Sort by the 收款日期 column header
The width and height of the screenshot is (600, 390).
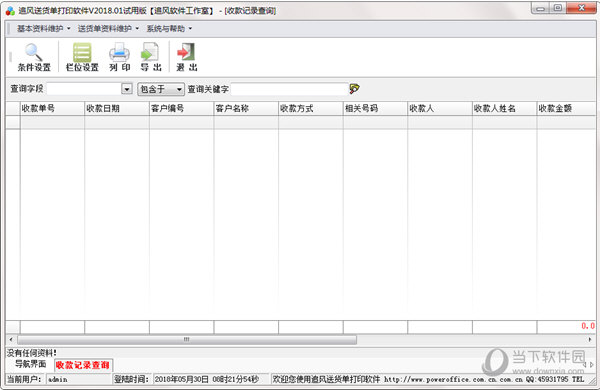point(117,108)
